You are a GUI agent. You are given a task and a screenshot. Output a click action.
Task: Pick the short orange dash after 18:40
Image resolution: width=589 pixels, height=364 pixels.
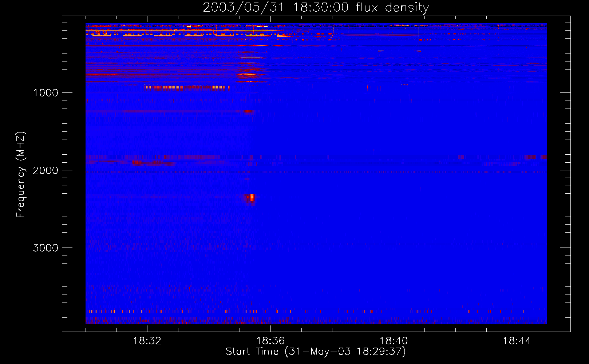tap(419, 51)
